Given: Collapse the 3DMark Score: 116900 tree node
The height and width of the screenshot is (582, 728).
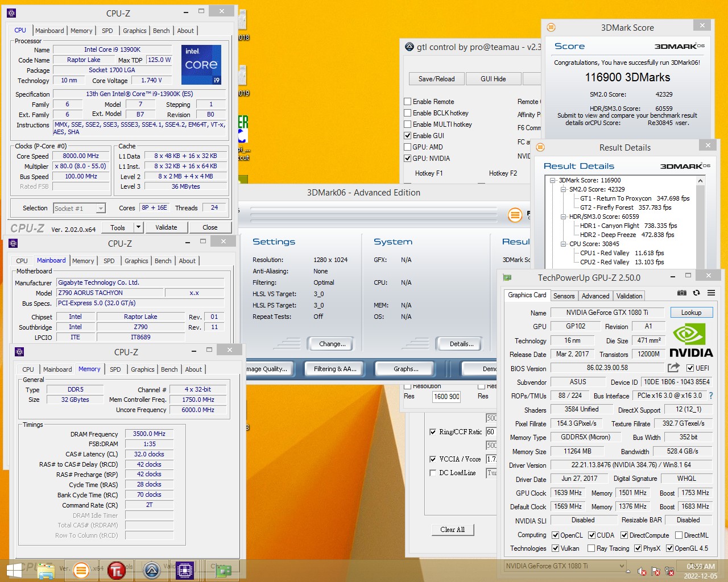Looking at the screenshot, I should pyautogui.click(x=552, y=180).
